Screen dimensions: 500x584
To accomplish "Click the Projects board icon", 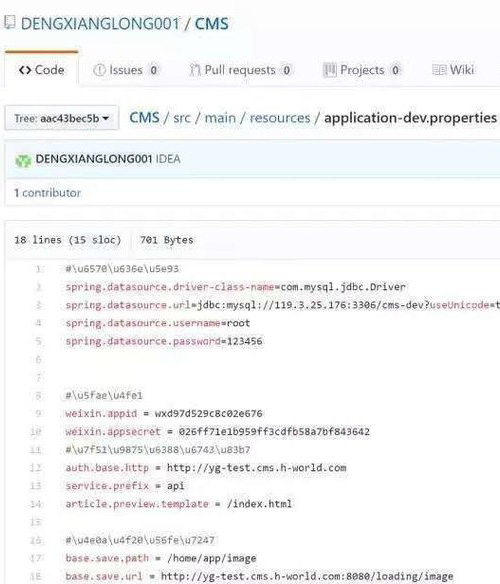I will pyautogui.click(x=330, y=70).
